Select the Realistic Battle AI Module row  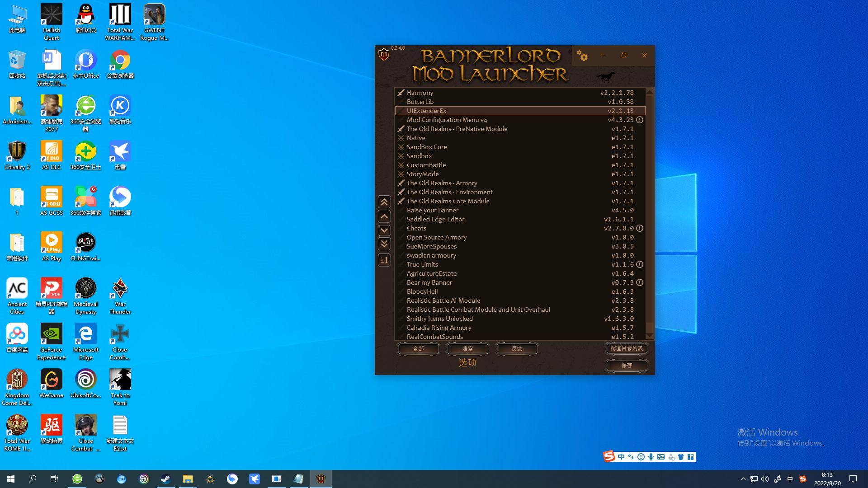[520, 300]
